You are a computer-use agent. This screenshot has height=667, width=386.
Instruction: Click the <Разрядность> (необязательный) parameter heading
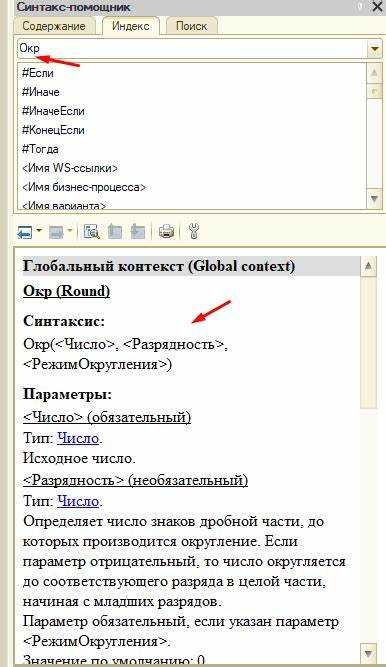(x=135, y=480)
